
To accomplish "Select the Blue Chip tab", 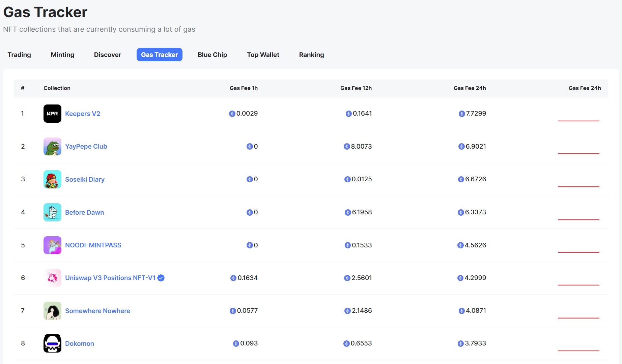I will 212,55.
